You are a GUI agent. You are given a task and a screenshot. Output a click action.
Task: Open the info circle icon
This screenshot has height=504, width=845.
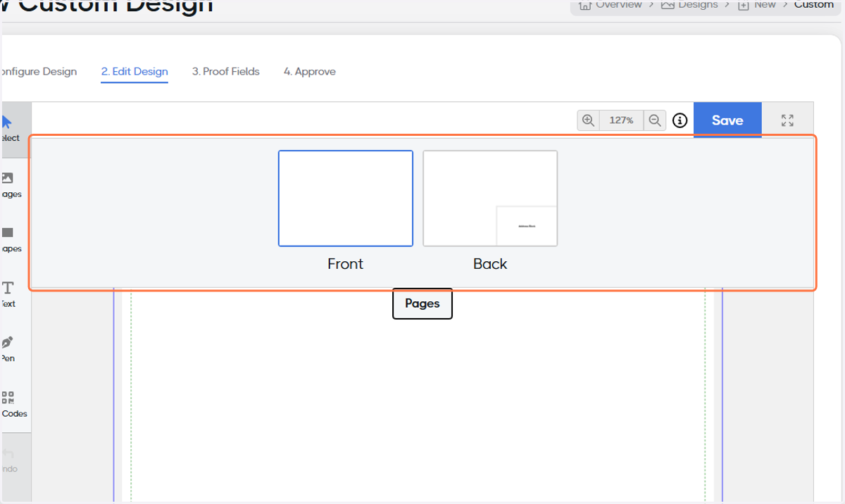680,120
